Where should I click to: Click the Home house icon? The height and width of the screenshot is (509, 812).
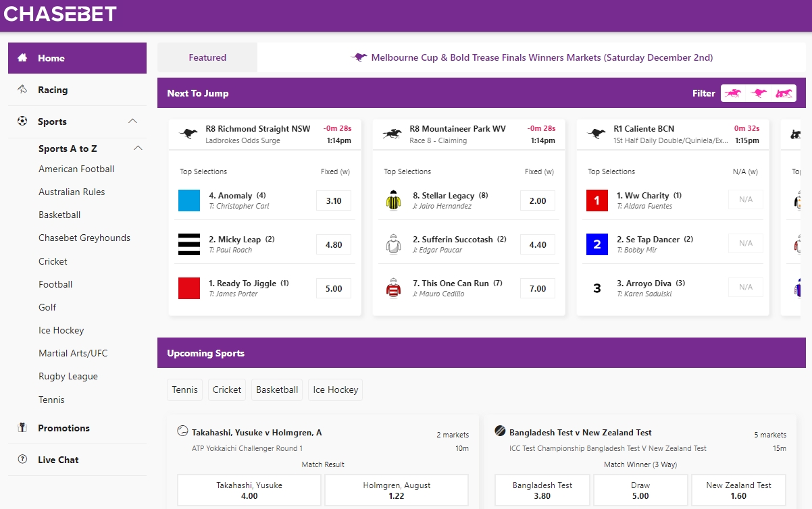pyautogui.click(x=22, y=58)
